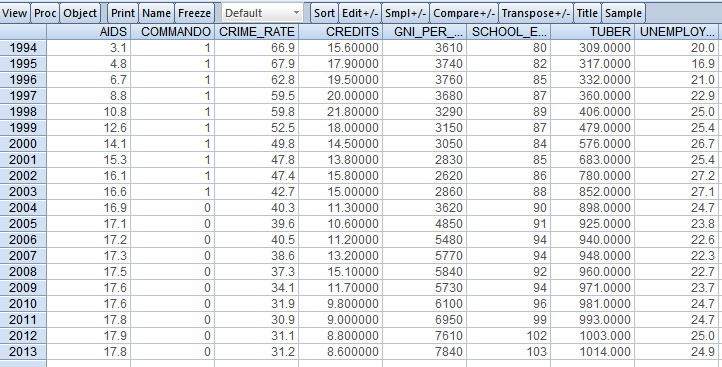This screenshot has width=722, height=367.
Task: Select the 2012 row header
Action: [x=23, y=336]
